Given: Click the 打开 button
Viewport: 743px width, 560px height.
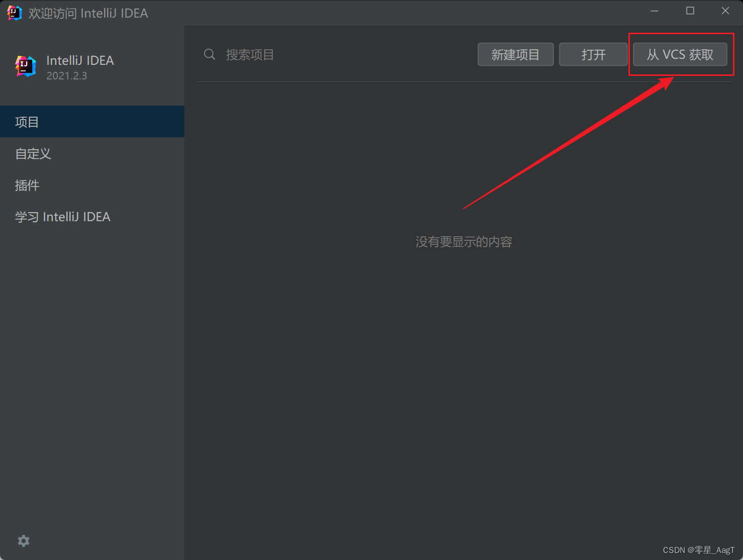Looking at the screenshot, I should point(593,54).
